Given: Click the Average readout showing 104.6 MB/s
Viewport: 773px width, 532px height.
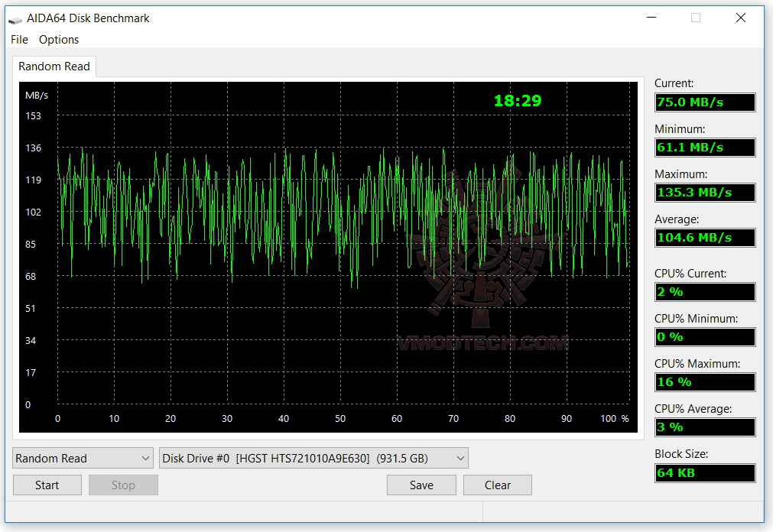Looking at the screenshot, I should coord(704,237).
